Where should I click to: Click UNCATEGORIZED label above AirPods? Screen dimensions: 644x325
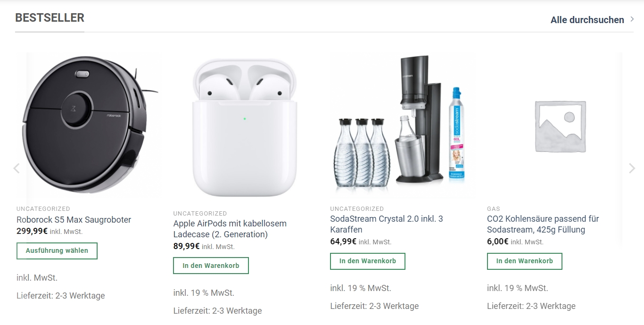click(x=200, y=214)
